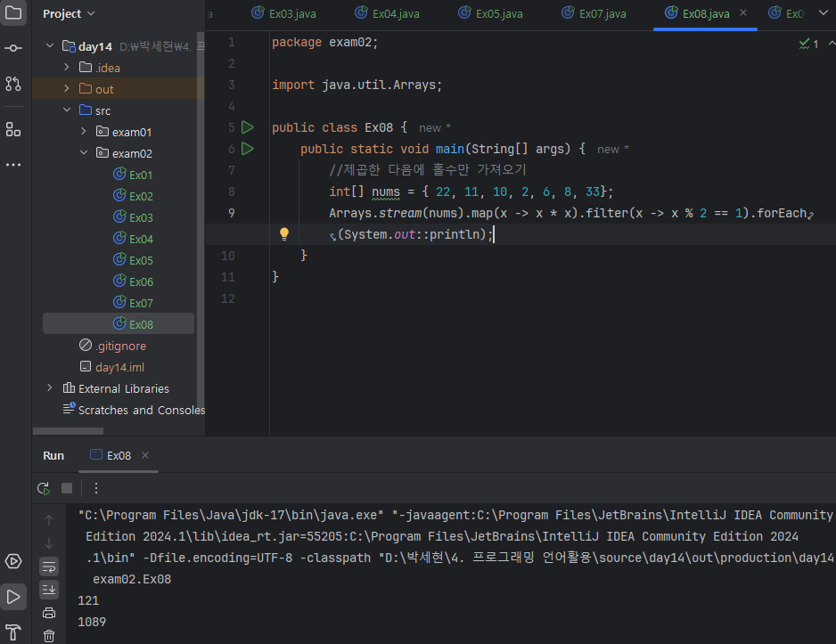Show intention actions light bulb

tap(284, 234)
